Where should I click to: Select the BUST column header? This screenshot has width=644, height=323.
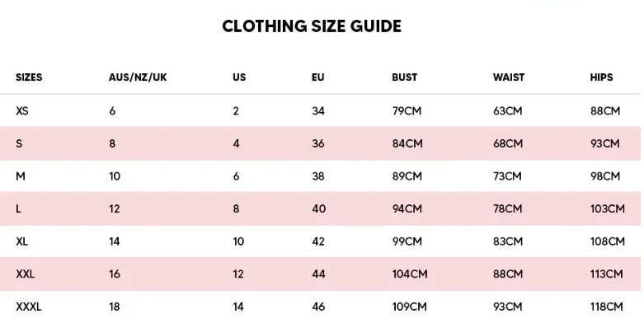coord(405,77)
